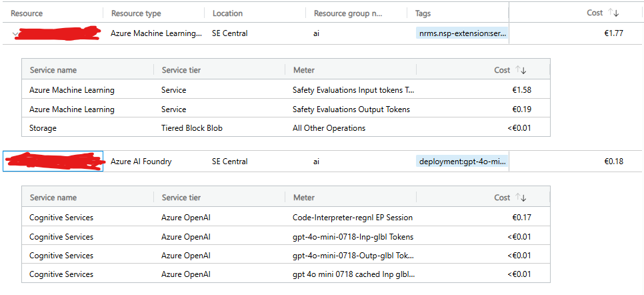This screenshot has height=295, width=644.
Task: Click the Location column header
Action: [227, 13]
